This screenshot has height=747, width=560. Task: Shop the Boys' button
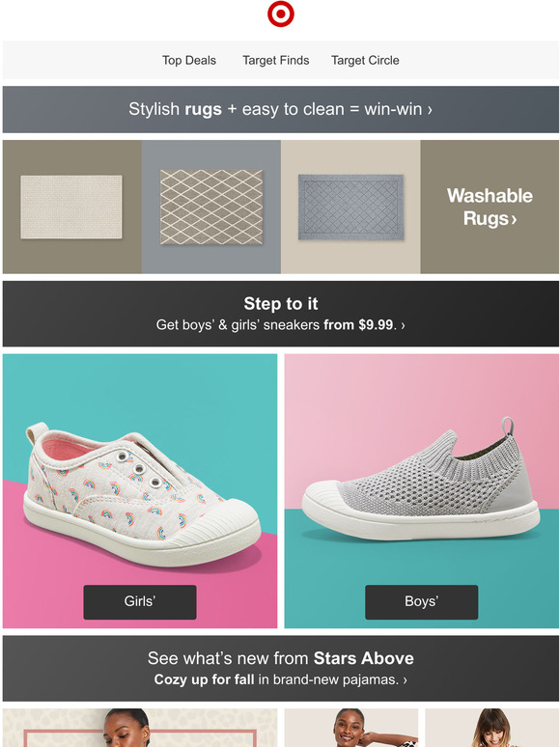point(421,601)
